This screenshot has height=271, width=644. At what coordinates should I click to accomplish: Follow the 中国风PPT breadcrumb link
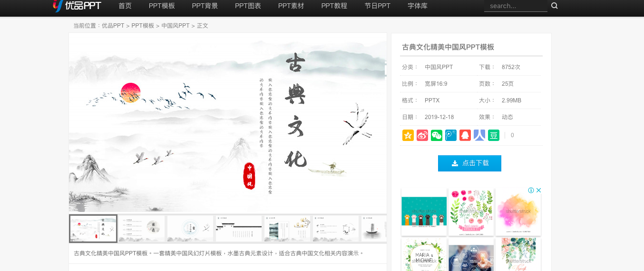(175, 26)
